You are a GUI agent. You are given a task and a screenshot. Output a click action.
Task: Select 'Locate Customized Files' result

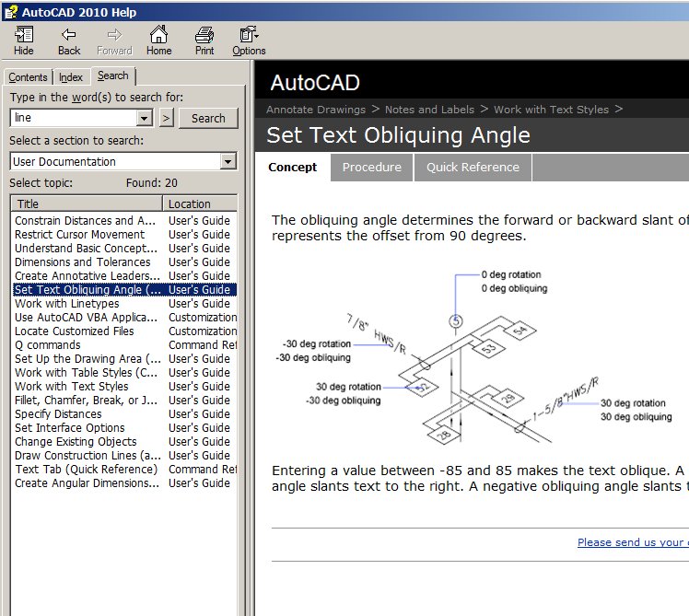pyautogui.click(x=124, y=331)
